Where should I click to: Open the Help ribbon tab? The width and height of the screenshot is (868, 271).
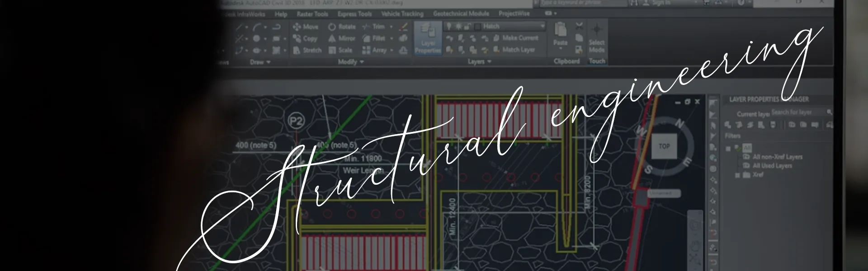(281, 14)
